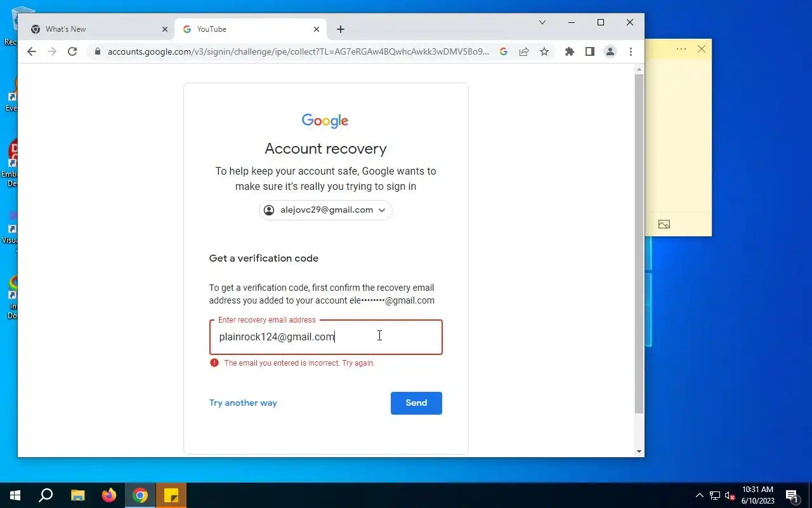
Task: Open tab search chevron
Action: pos(542,23)
